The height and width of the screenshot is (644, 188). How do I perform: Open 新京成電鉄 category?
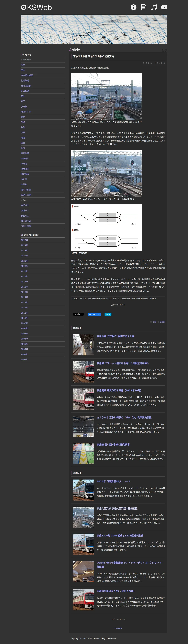[x=26, y=86]
